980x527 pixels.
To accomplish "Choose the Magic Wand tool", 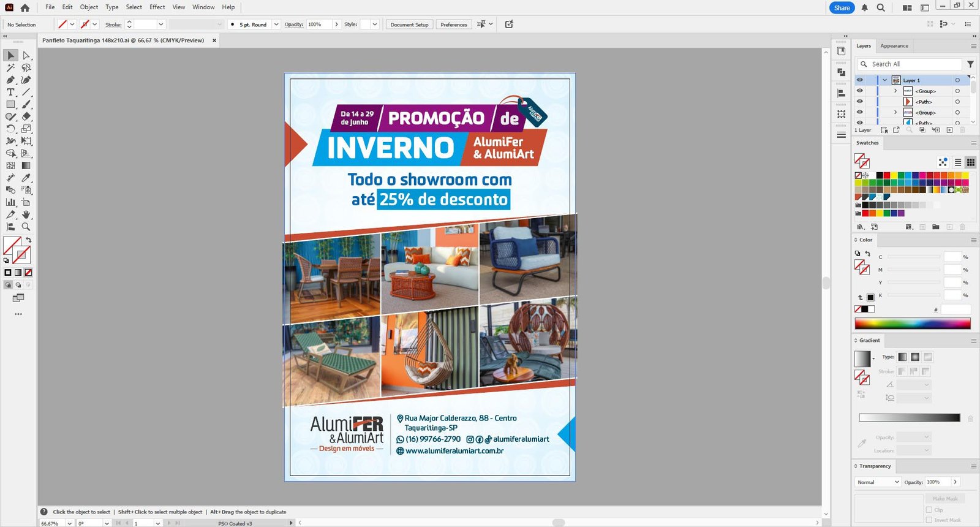I will pyautogui.click(x=10, y=67).
